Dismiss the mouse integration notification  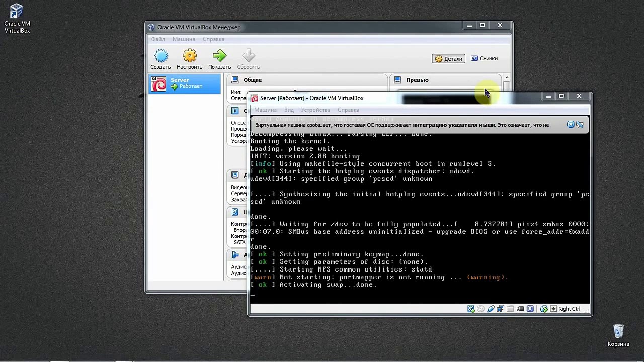coord(571,124)
